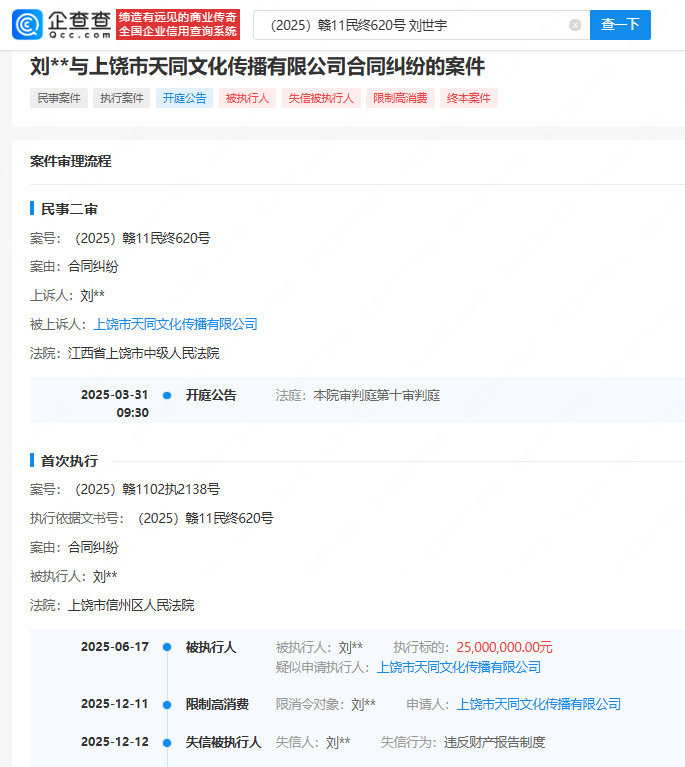Click the timeline dot for 2025-06-17 被执行人
Viewport: 685px width, 767px height.
(x=167, y=648)
